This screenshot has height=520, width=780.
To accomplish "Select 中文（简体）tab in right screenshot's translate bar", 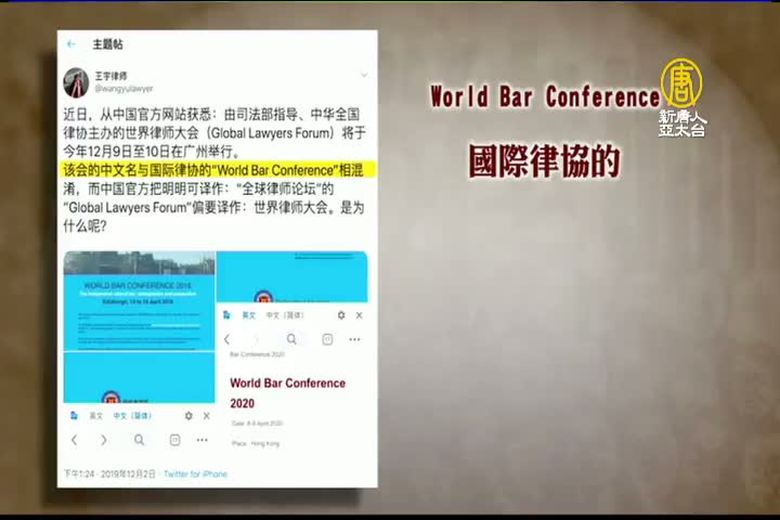I will pyautogui.click(x=285, y=315).
